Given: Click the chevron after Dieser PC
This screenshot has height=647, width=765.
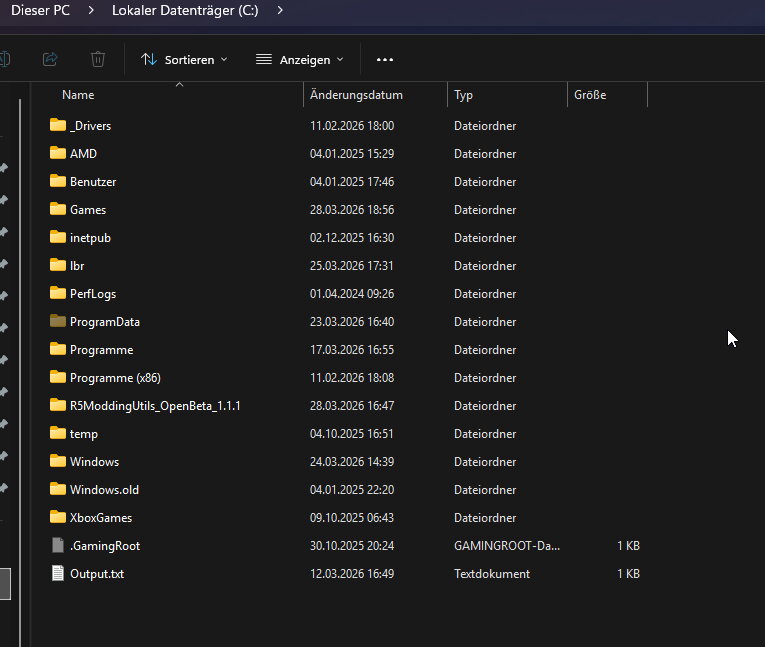Looking at the screenshot, I should pos(91,10).
